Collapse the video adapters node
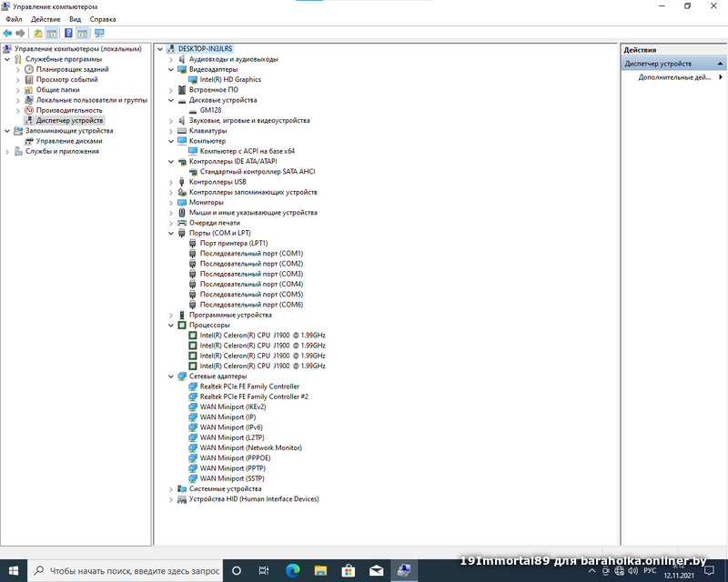Viewport: 728px width, 582px height. click(x=171, y=70)
